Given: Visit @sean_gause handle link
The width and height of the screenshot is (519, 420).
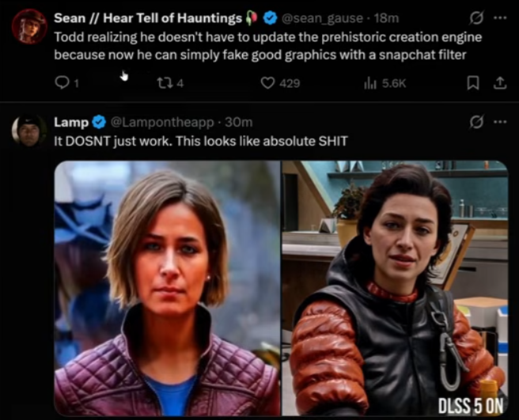Looking at the screenshot, I should click(322, 18).
